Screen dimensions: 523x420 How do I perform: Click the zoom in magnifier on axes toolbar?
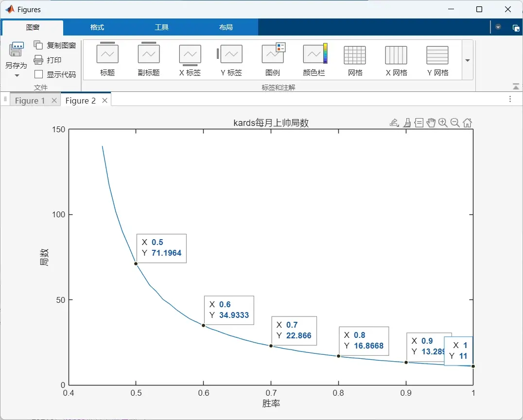(x=443, y=122)
